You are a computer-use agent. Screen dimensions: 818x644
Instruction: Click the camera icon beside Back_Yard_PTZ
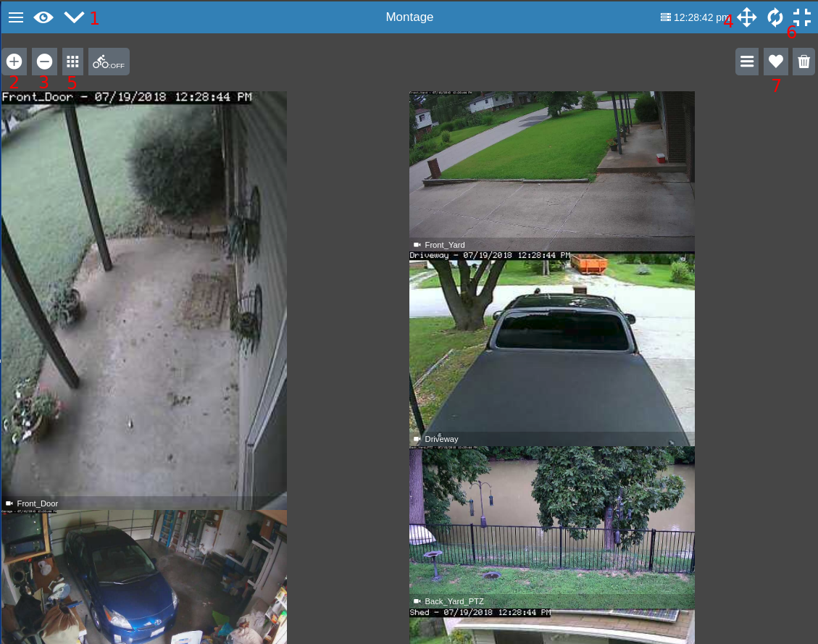pyautogui.click(x=417, y=601)
